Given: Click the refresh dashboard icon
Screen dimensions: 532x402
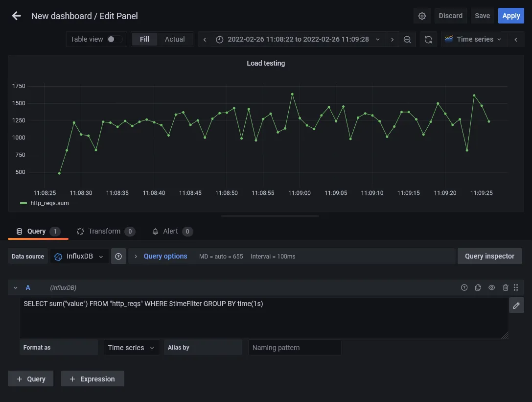Looking at the screenshot, I should point(428,39).
